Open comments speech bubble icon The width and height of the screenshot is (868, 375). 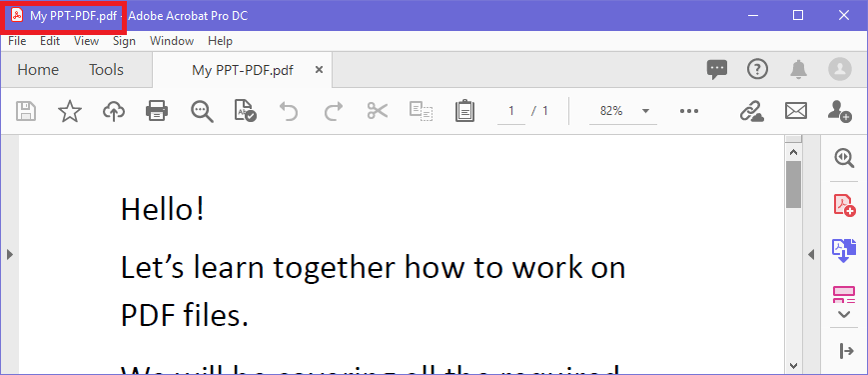[x=717, y=70]
